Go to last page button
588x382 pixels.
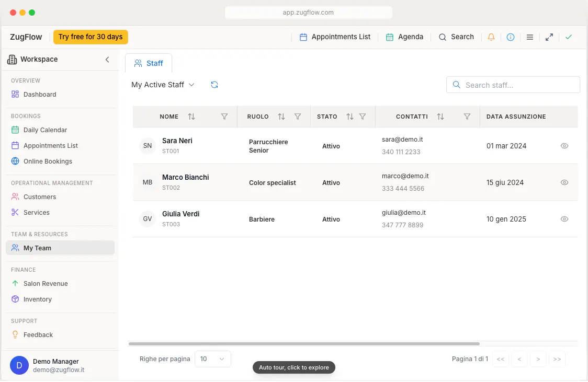tap(557, 359)
